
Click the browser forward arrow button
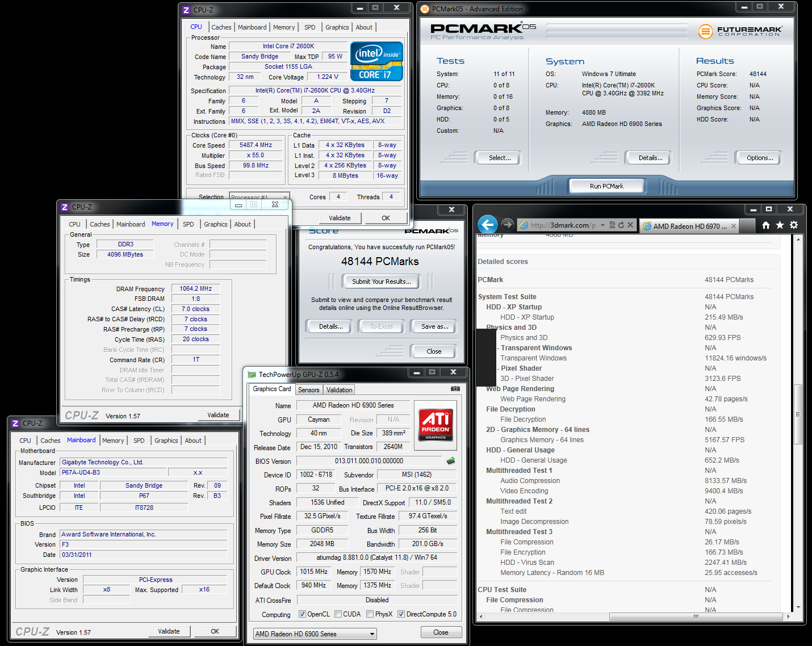pos(508,225)
